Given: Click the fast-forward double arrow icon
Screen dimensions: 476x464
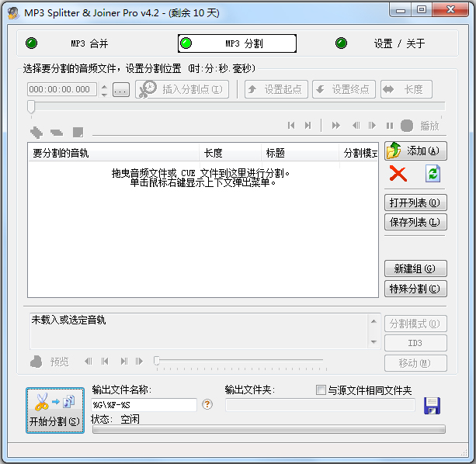Looking at the screenshot, I should (x=336, y=125).
